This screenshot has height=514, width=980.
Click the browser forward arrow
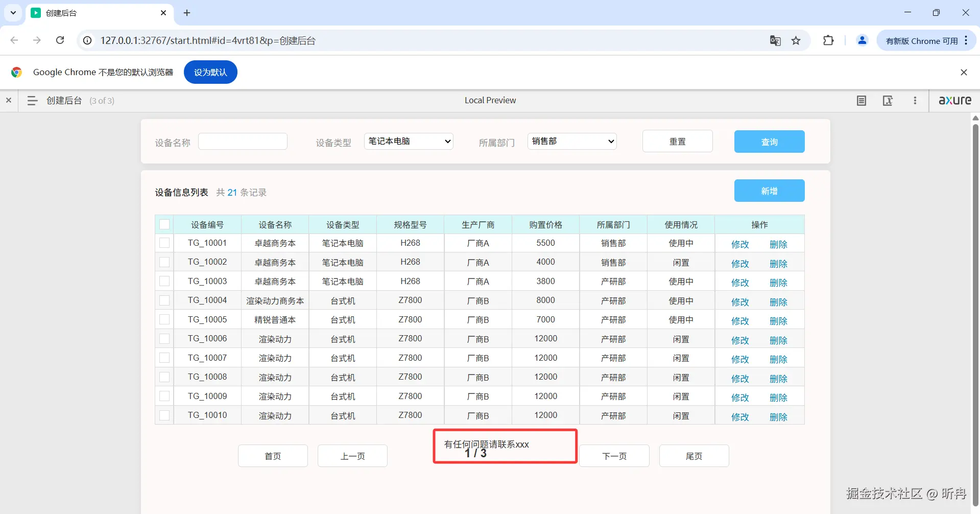[x=37, y=40]
